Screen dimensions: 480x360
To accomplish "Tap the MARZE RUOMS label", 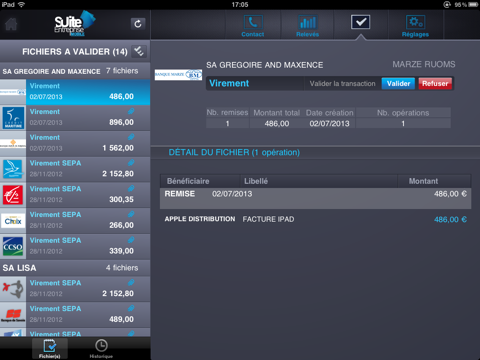I will 424,64.
